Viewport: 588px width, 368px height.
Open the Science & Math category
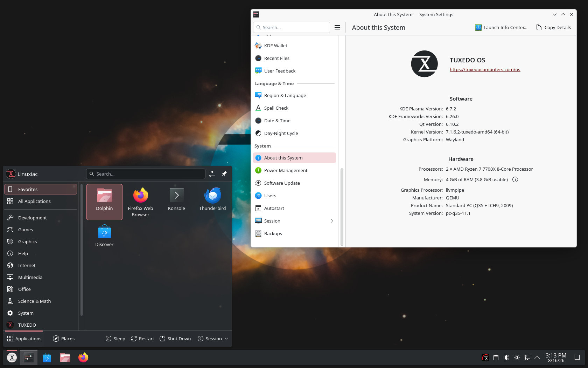pyautogui.click(x=41, y=301)
